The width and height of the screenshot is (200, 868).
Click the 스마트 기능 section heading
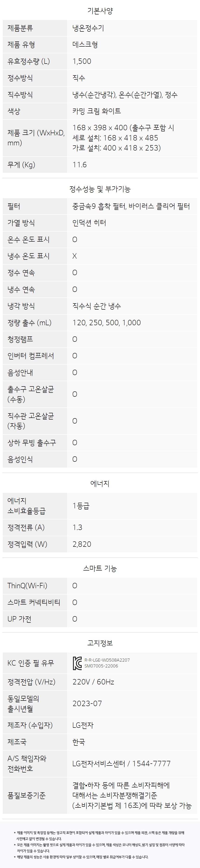click(x=100, y=568)
